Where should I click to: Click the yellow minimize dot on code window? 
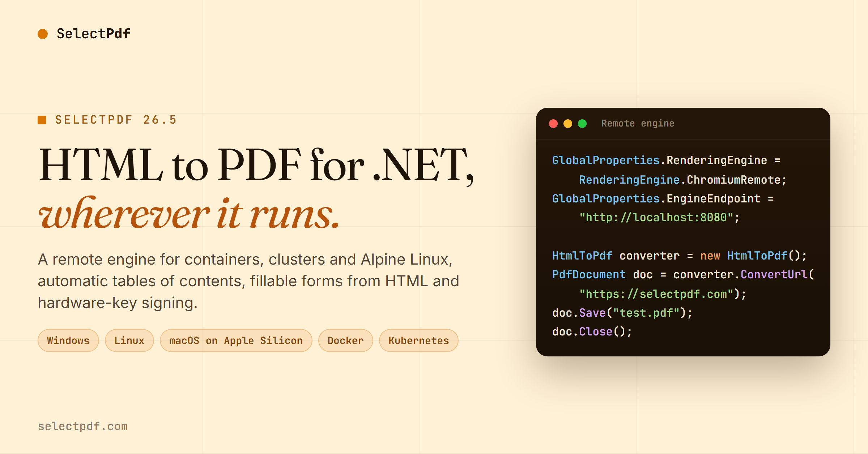[568, 124]
